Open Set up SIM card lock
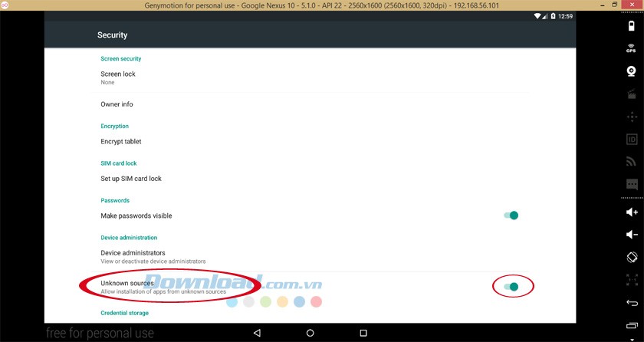 (x=131, y=179)
